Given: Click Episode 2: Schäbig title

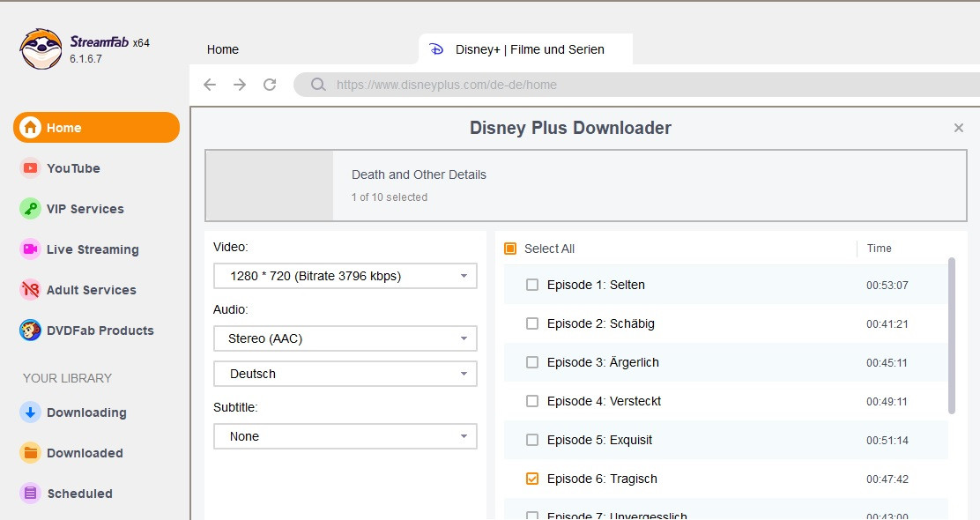Looking at the screenshot, I should tap(601, 323).
